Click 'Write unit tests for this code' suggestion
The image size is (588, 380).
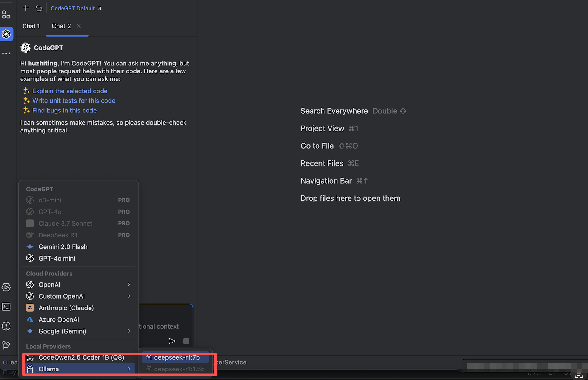point(74,101)
